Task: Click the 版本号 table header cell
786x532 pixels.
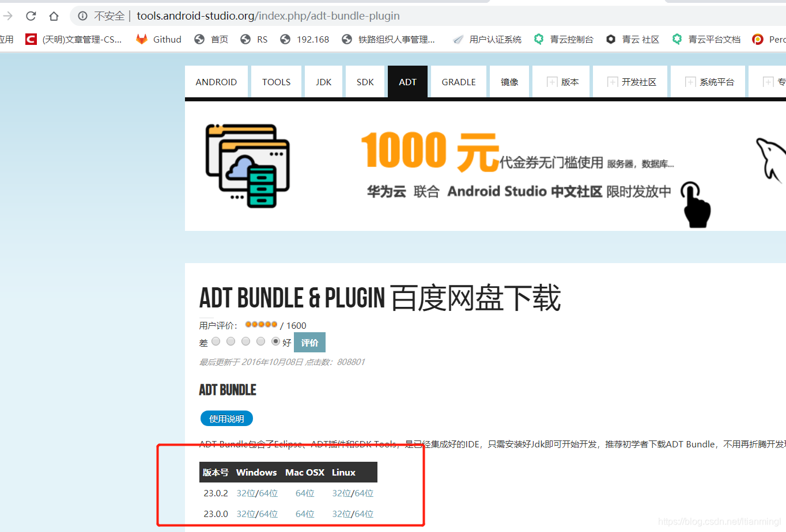Action: coord(216,473)
